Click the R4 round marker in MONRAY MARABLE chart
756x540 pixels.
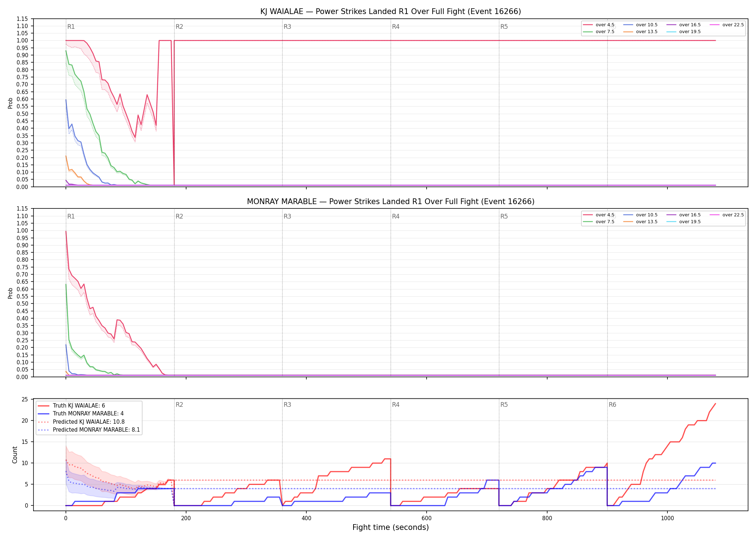396,216
